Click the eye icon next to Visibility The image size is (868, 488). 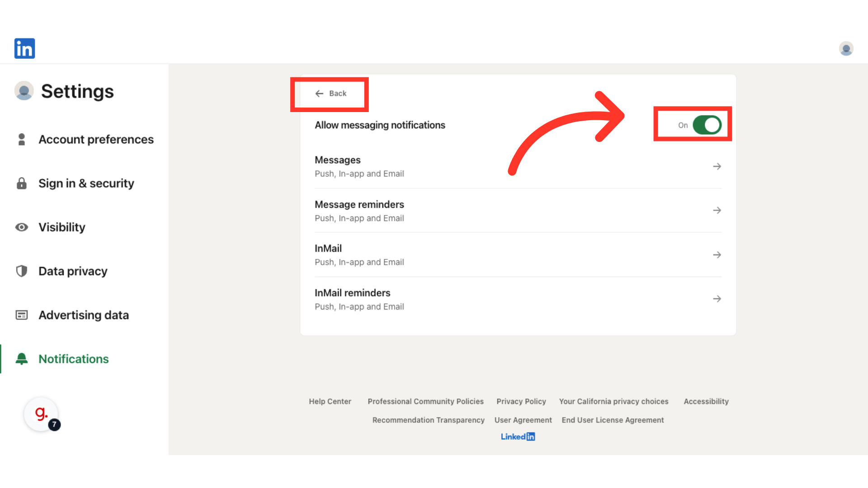[21, 227]
